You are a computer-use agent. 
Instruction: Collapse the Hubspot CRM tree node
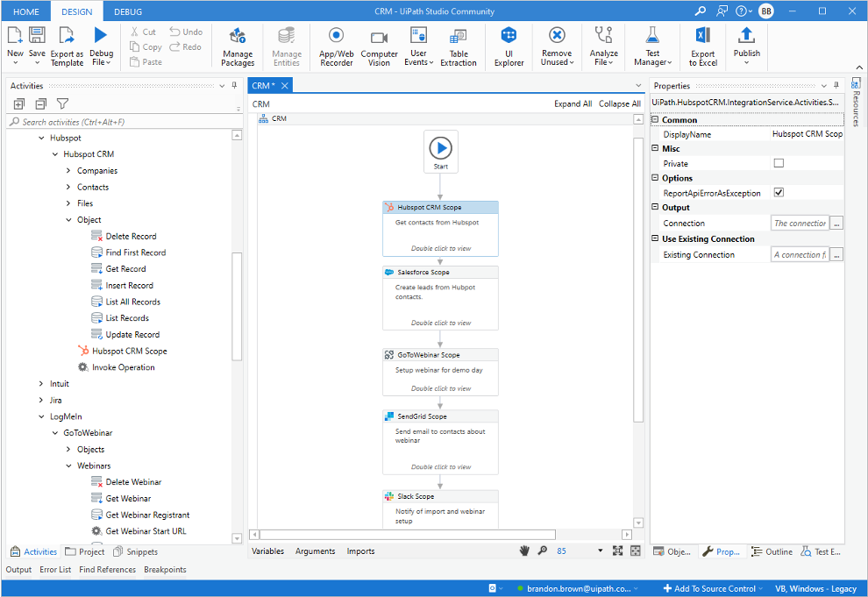[55, 154]
